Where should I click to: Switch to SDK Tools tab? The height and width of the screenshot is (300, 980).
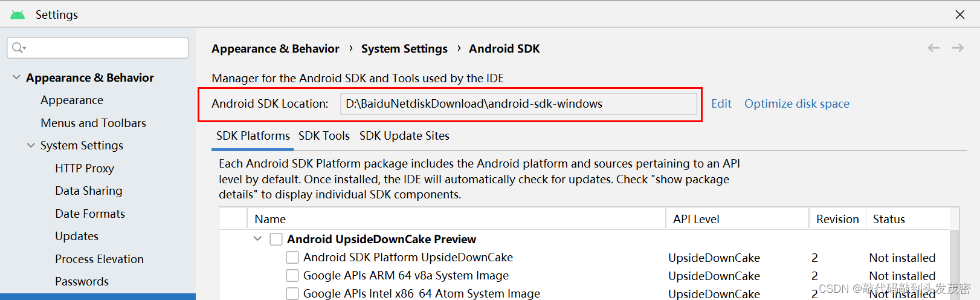(324, 136)
